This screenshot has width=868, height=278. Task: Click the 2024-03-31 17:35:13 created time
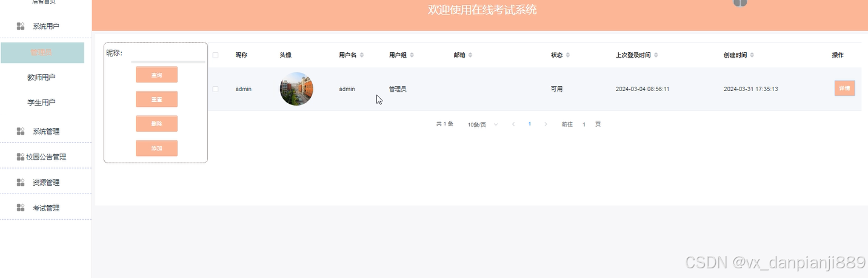click(x=751, y=89)
